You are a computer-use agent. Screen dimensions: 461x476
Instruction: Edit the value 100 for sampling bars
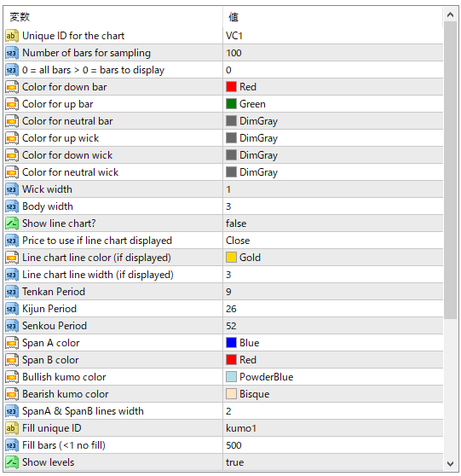(x=333, y=53)
